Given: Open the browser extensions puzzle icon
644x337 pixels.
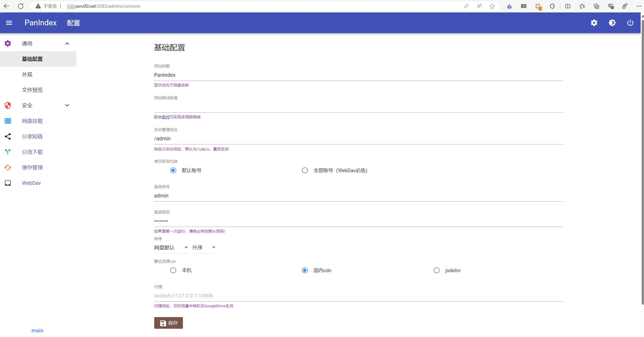Looking at the screenshot, I should 552,6.
